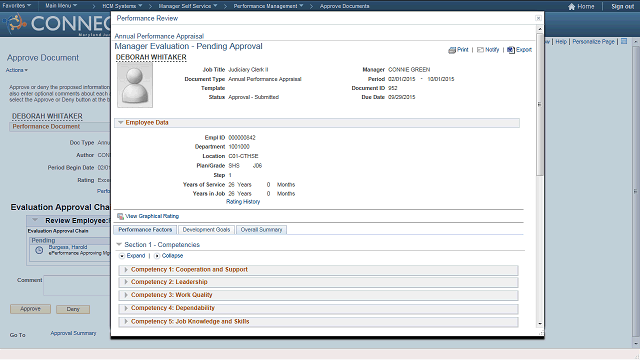Switch to the Performance Factors tab
The image size is (640, 360).
pos(145,230)
